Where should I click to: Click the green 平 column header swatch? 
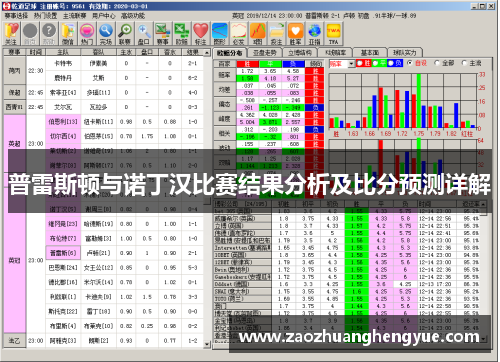pos(270,63)
